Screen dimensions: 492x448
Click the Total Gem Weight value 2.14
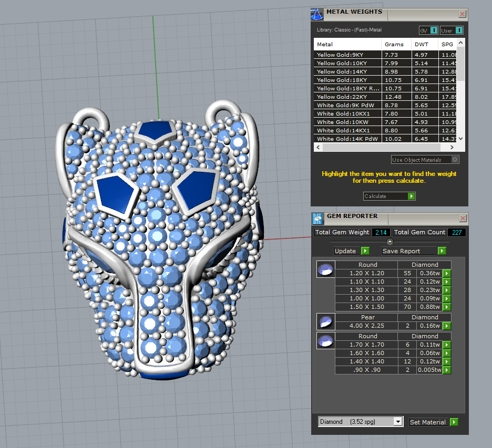click(381, 232)
